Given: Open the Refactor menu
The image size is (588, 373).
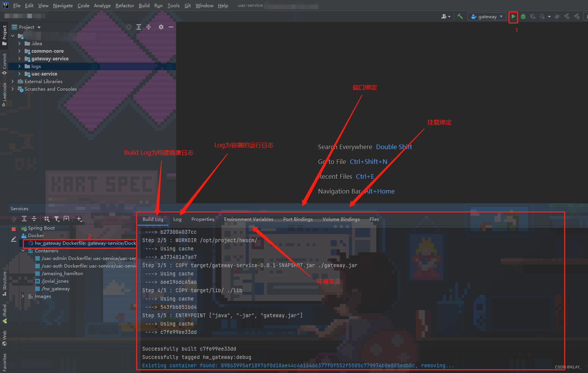Looking at the screenshot, I should coord(125,5).
